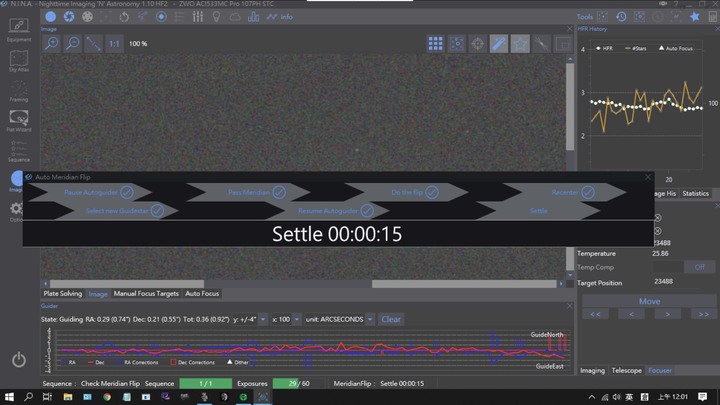Switch to the Auto Focus tab
Screen dimensions: 720x405
coord(202,293)
